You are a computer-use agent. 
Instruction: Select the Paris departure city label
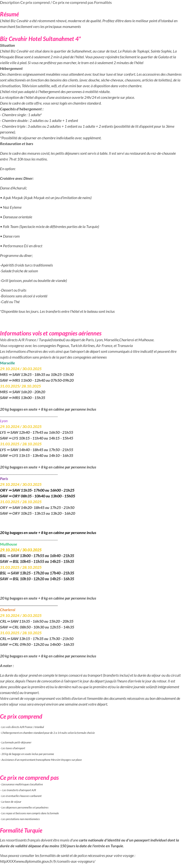click(x=4, y=479)
